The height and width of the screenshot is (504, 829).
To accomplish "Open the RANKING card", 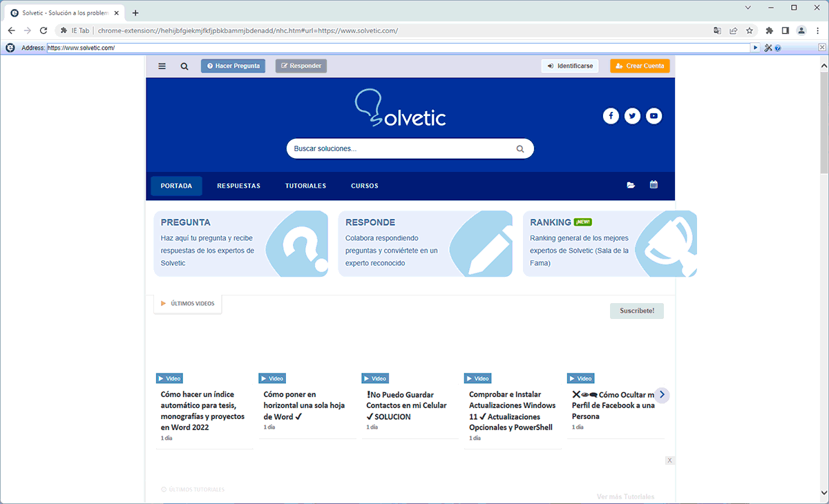I will pyautogui.click(x=610, y=244).
